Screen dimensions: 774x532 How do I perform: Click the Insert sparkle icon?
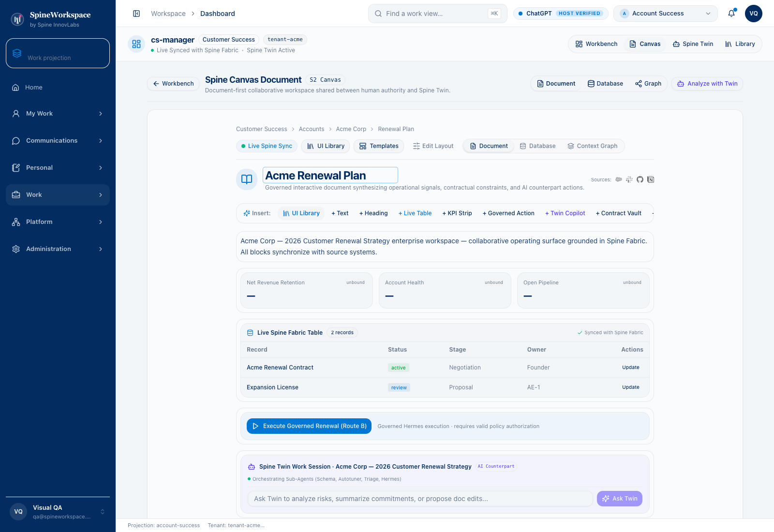click(247, 213)
